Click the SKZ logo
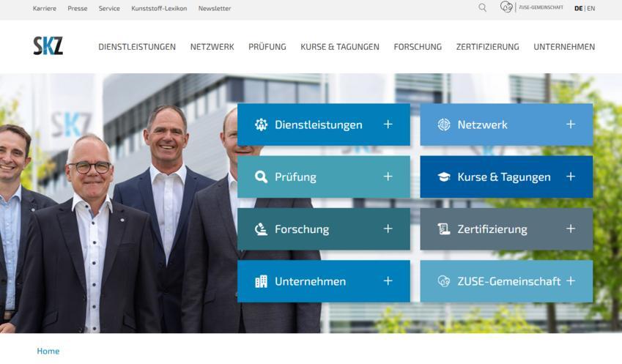 coord(48,45)
